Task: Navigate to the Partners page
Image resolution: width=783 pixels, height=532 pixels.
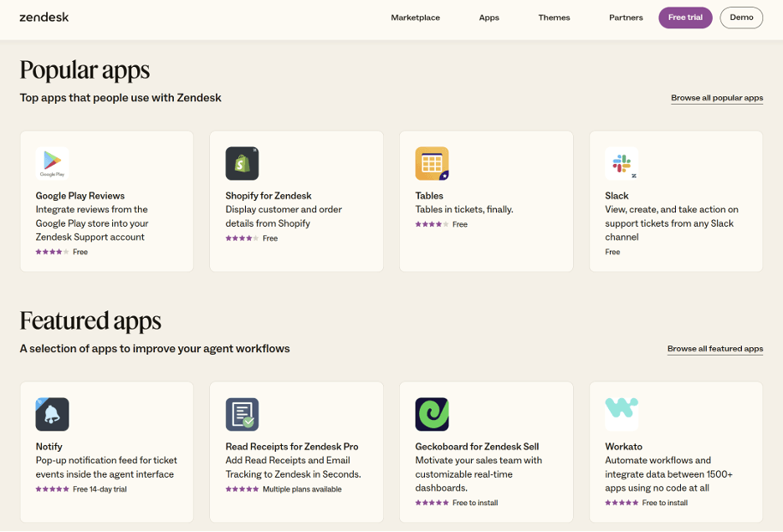Action: [626, 17]
